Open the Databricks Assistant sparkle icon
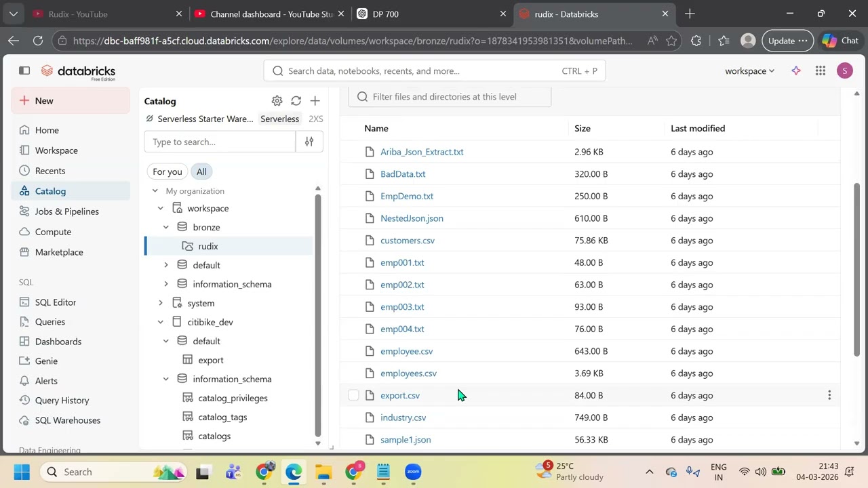This screenshot has height=488, width=868. click(x=796, y=70)
